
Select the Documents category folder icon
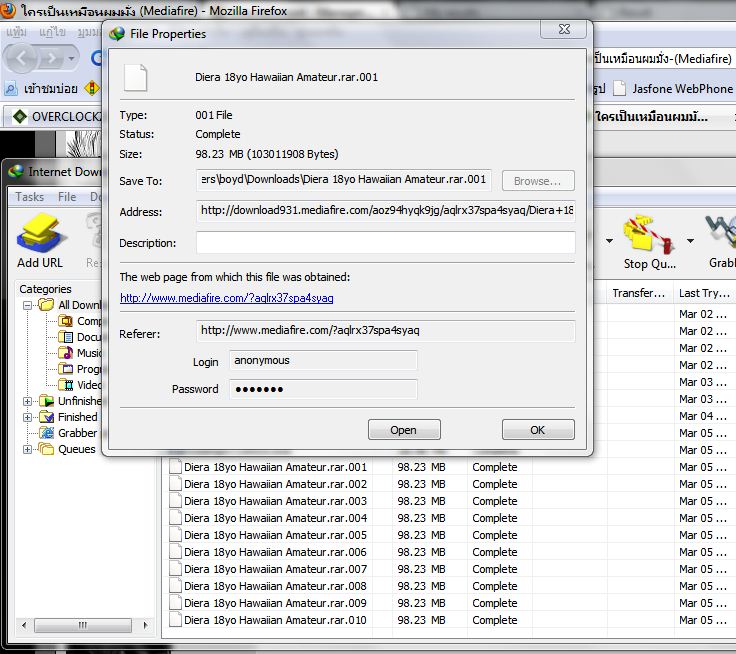[x=66, y=337]
